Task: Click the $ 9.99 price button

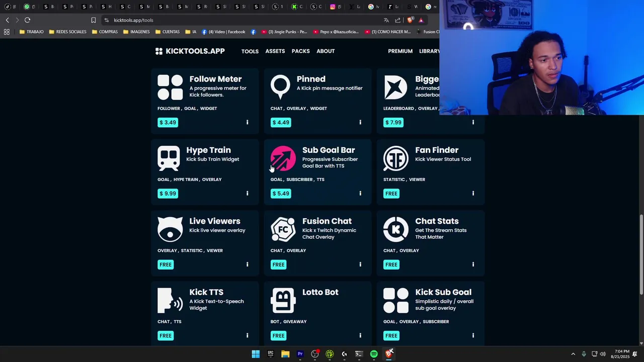Action: [168, 193]
